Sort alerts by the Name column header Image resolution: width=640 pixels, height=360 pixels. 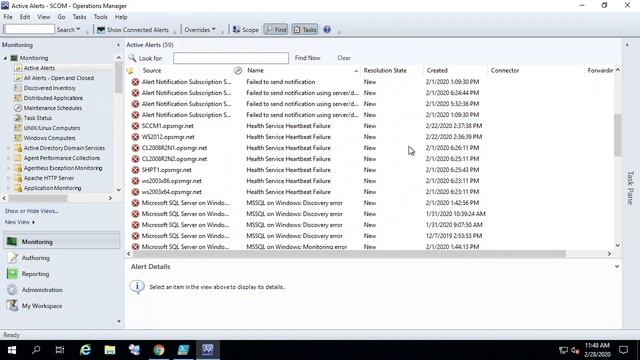(x=256, y=70)
